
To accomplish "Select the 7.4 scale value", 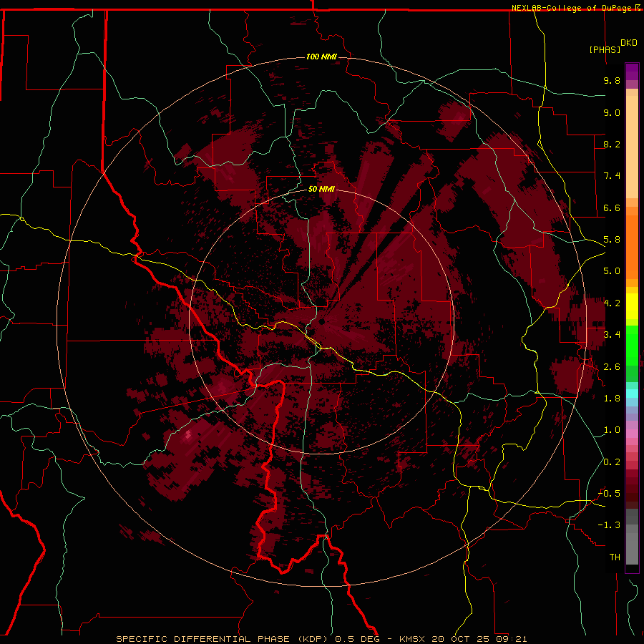I will pos(612,176).
